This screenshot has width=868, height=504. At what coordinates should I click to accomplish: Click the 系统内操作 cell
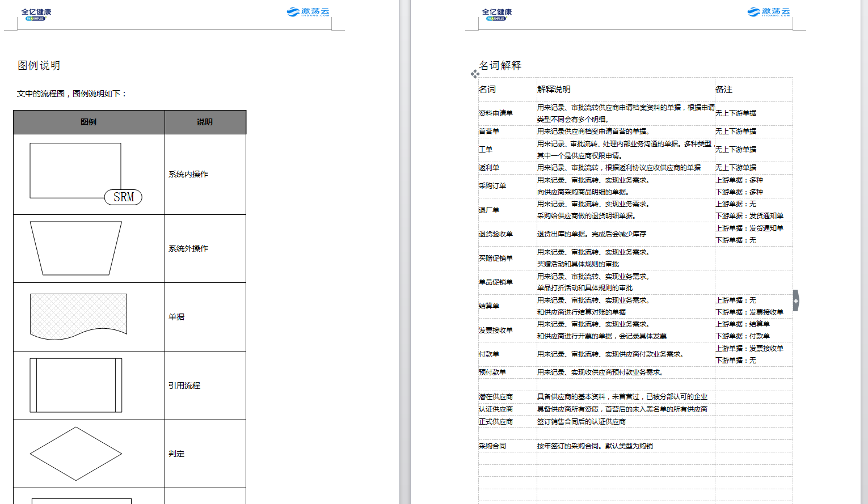click(205, 174)
